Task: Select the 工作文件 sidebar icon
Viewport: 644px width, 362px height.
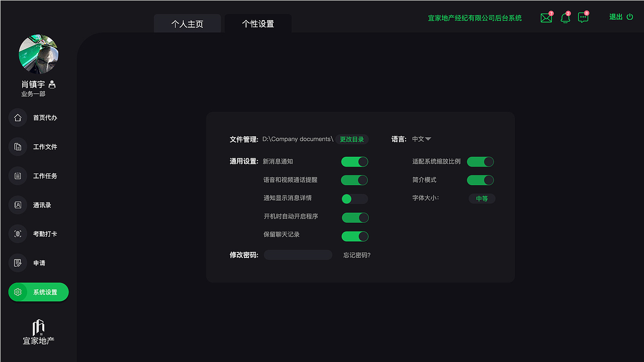Action: 18,146
